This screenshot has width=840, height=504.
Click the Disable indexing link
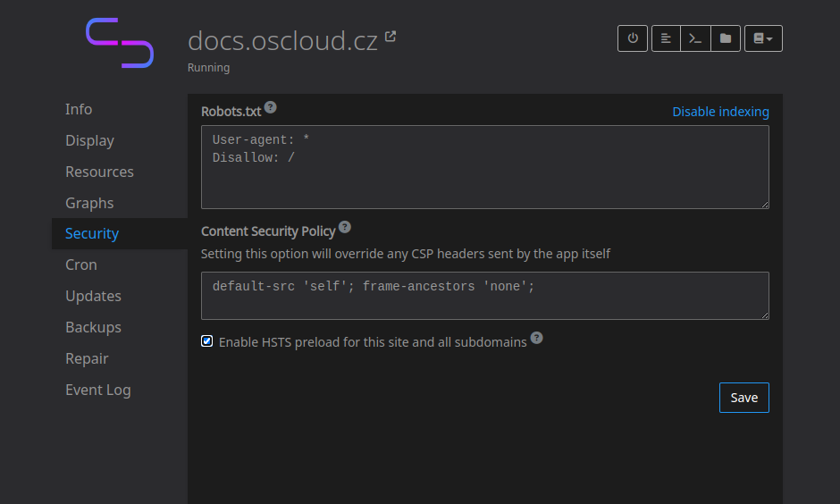tap(720, 112)
